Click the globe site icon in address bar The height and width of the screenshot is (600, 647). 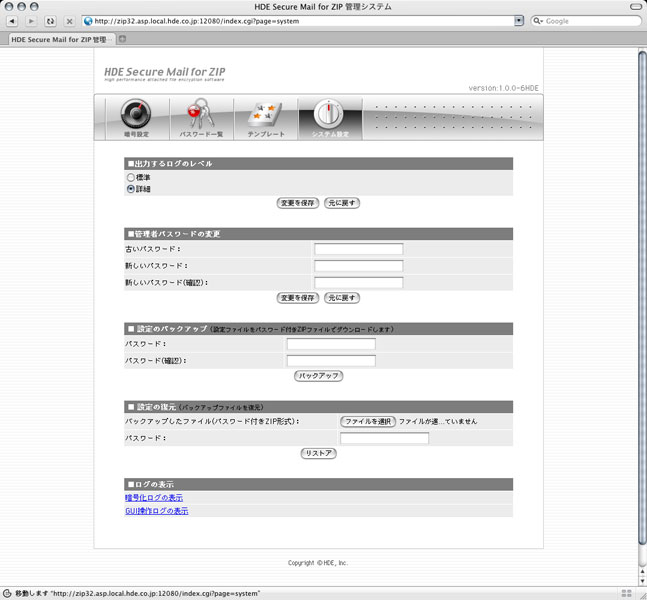click(x=88, y=21)
